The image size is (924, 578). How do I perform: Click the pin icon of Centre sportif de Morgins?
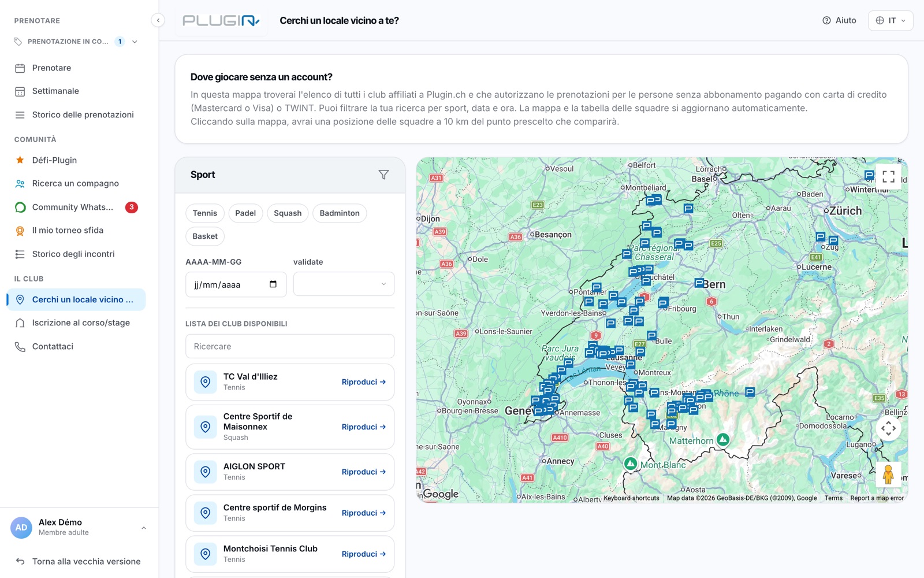tap(205, 513)
